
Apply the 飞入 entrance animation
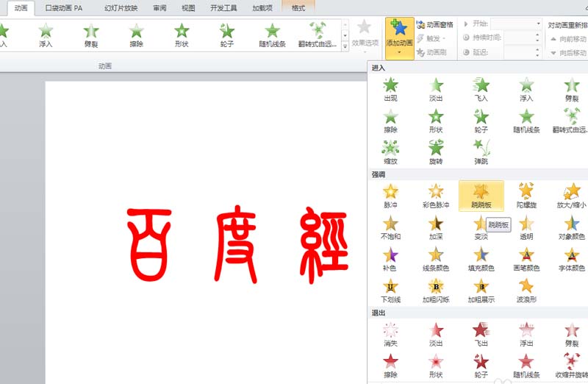pyautogui.click(x=481, y=90)
